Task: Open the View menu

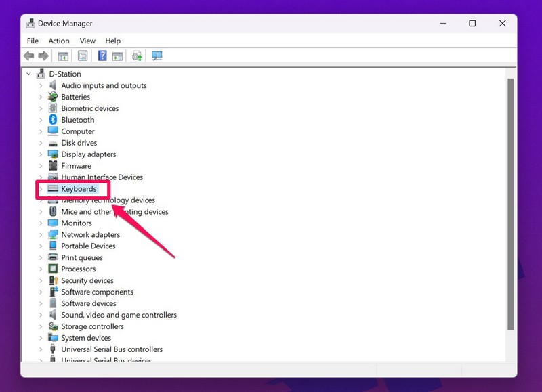Action: point(87,41)
